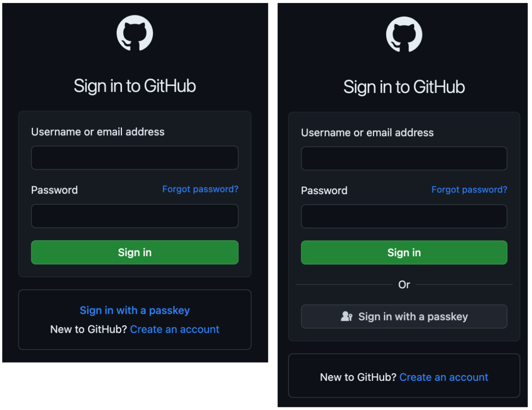Open Forgot password link in right panel
This screenshot has width=532, height=410.
(469, 189)
